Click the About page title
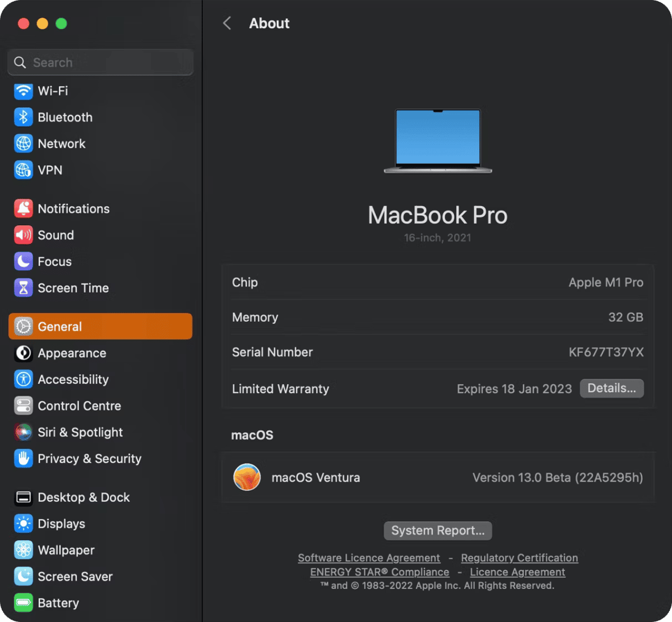Image resolution: width=672 pixels, height=622 pixels. [x=269, y=23]
